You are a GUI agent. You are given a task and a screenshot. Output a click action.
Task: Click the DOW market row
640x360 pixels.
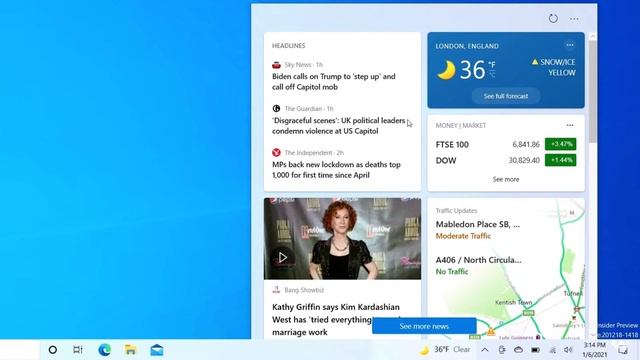pyautogui.click(x=506, y=160)
